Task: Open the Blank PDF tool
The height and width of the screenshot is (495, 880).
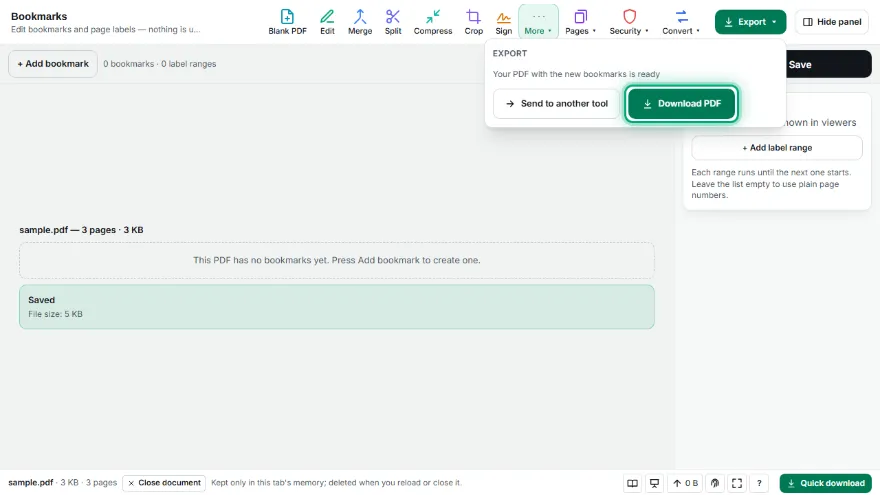Action: click(x=287, y=22)
